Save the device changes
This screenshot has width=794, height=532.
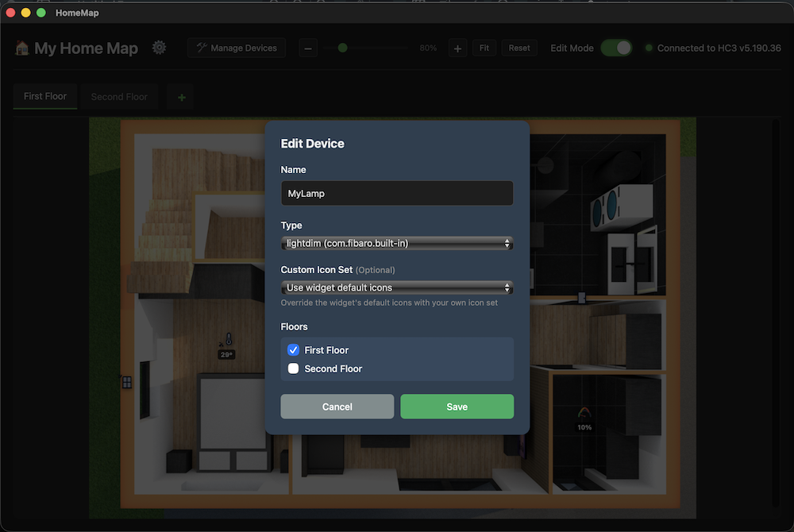457,407
